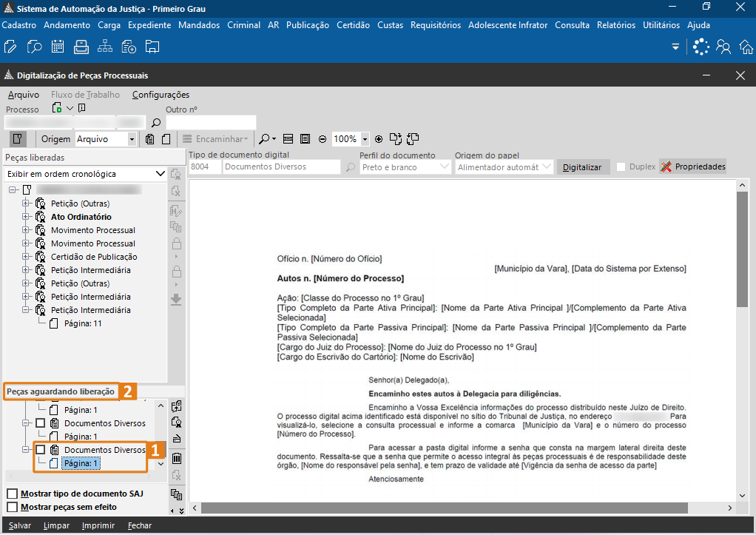Click the house home icon
This screenshot has height=535, width=756.
click(746, 47)
